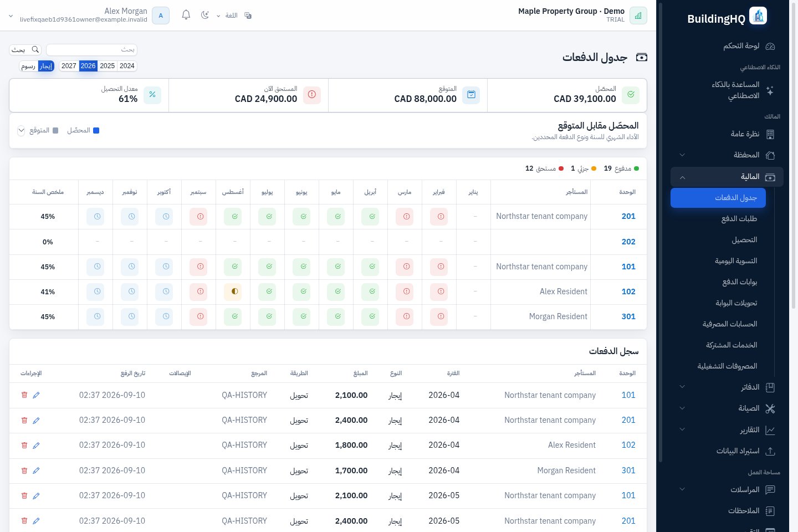
Task: Toggle dark mode with the moon icon
Action: [x=205, y=16]
